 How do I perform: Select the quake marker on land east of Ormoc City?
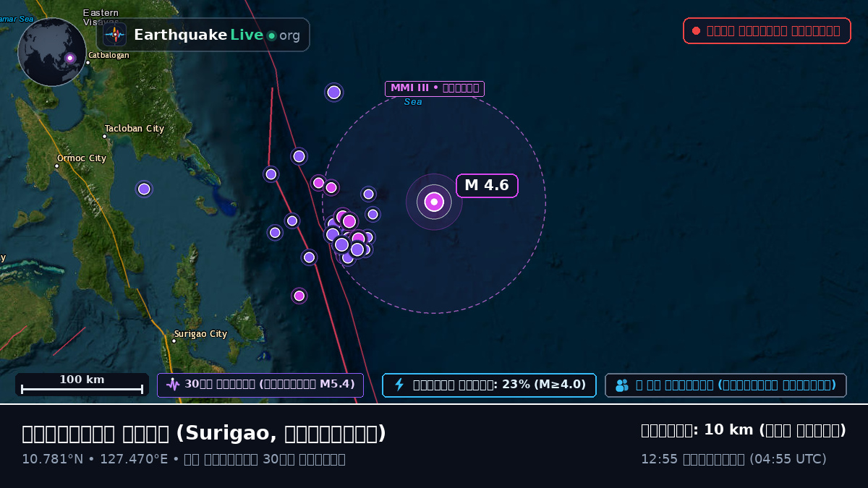click(x=144, y=189)
